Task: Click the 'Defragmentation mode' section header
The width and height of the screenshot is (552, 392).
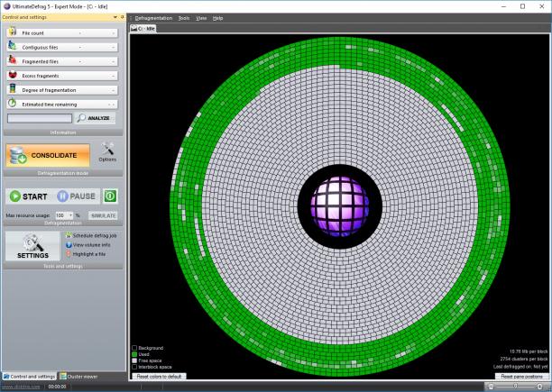Action: tap(63, 173)
